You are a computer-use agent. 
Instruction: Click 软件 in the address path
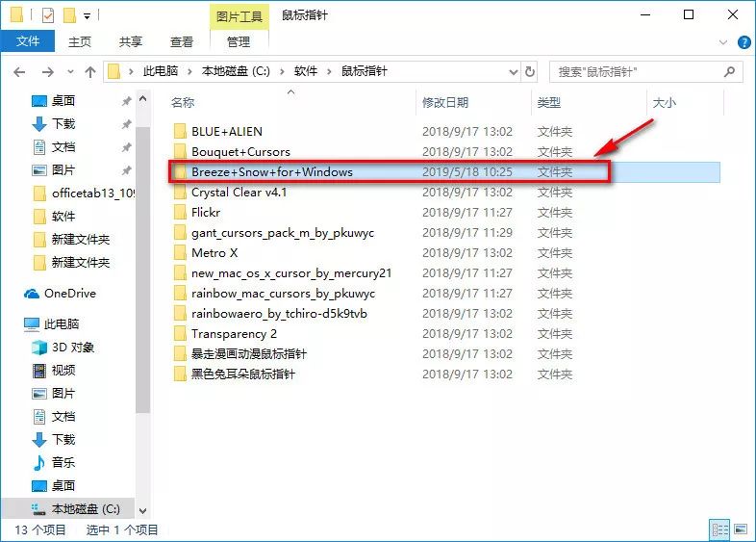click(x=306, y=71)
